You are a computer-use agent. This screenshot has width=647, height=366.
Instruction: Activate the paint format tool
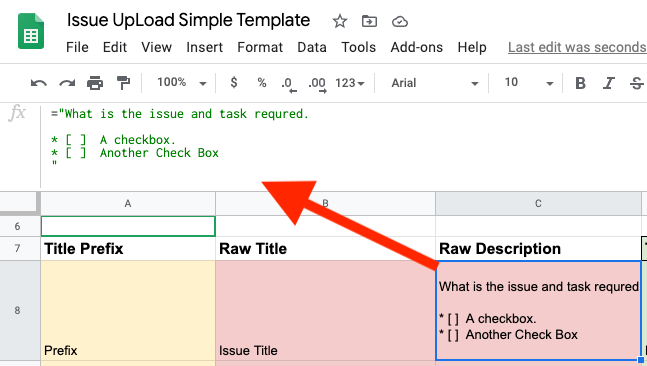coord(123,83)
